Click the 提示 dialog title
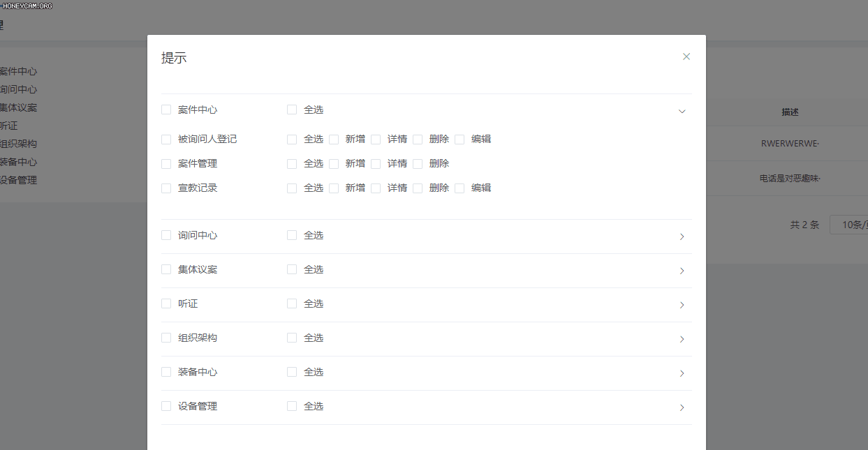Screen dimensions: 868x450 pyautogui.click(x=174, y=58)
